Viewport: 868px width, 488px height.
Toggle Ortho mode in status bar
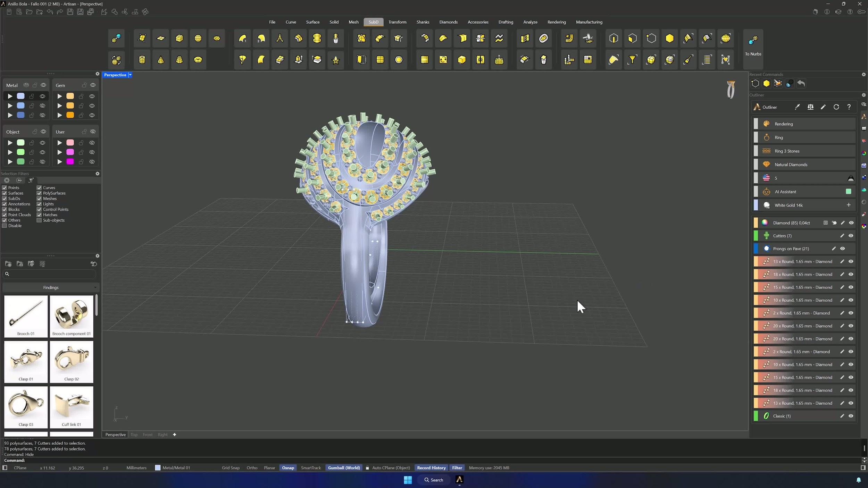pos(252,468)
